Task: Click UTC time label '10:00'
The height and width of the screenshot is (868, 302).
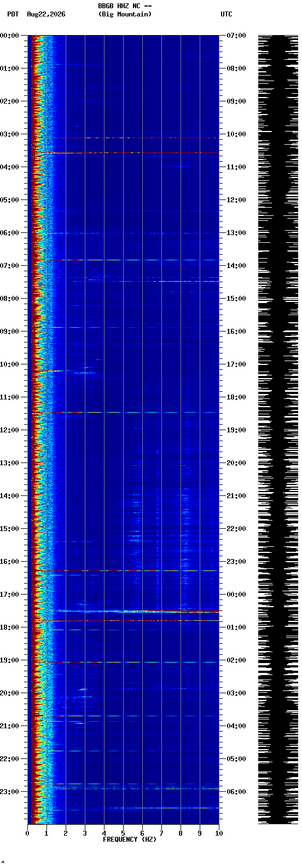Action: tap(236, 134)
